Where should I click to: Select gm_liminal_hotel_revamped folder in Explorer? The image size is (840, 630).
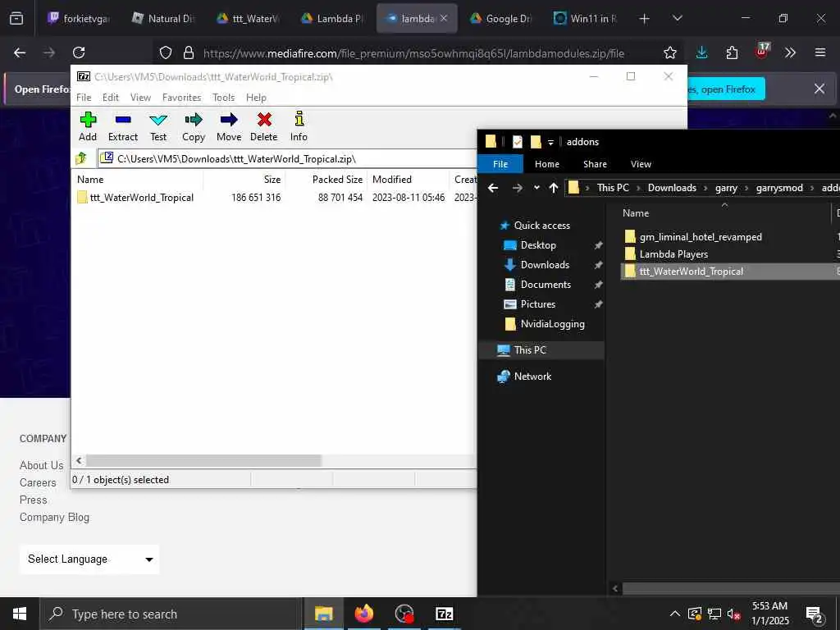(x=701, y=237)
